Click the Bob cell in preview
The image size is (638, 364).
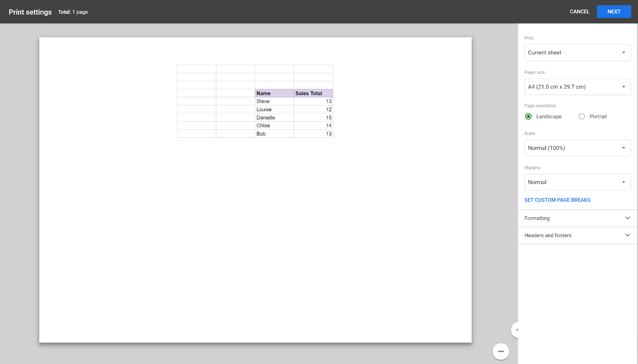click(274, 134)
